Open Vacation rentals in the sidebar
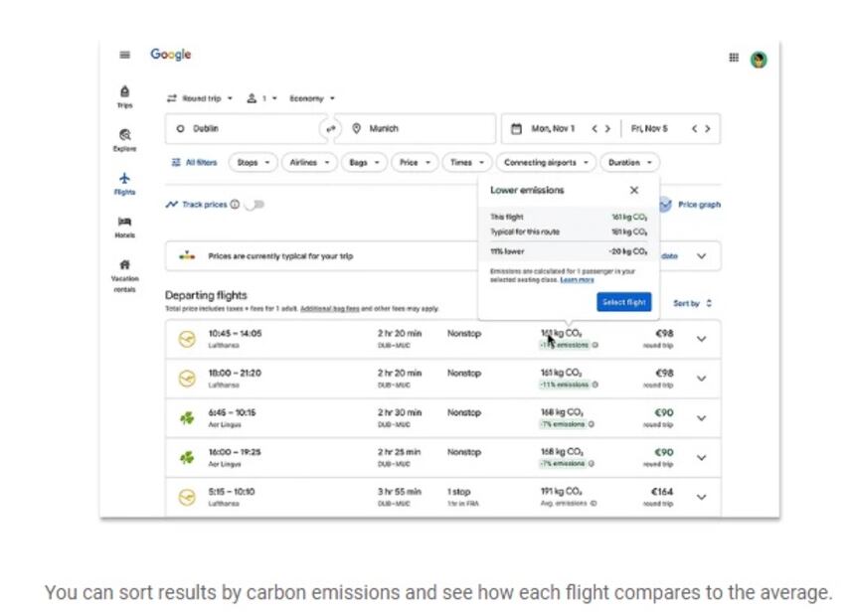850x616 pixels. pos(124,271)
